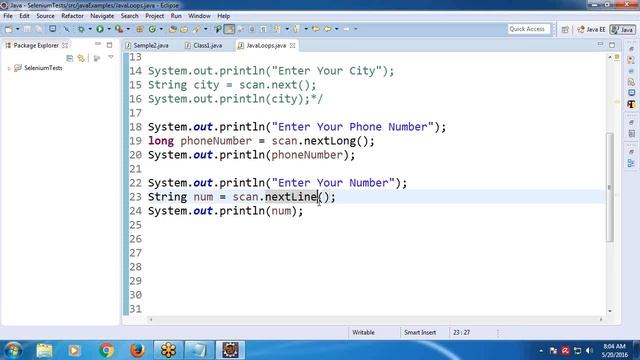This screenshot has height=360, width=640.
Task: Click 'Writable' in status bar
Action: pos(363,333)
